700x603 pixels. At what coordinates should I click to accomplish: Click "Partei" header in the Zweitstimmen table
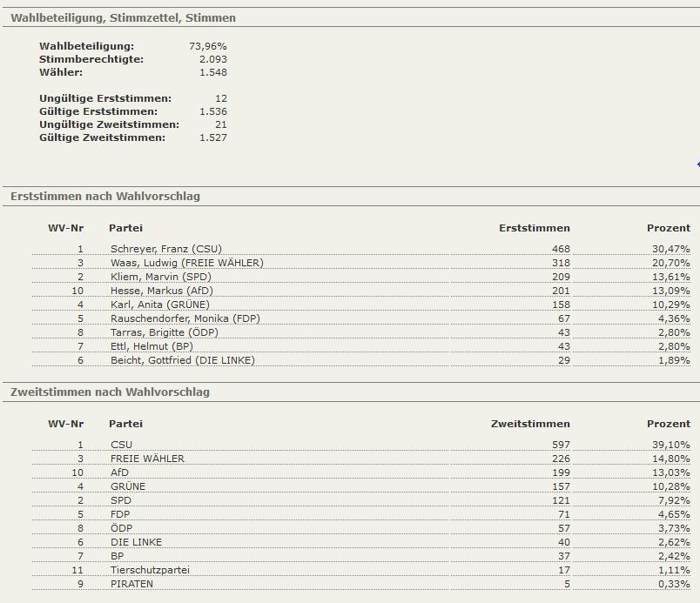point(126,424)
